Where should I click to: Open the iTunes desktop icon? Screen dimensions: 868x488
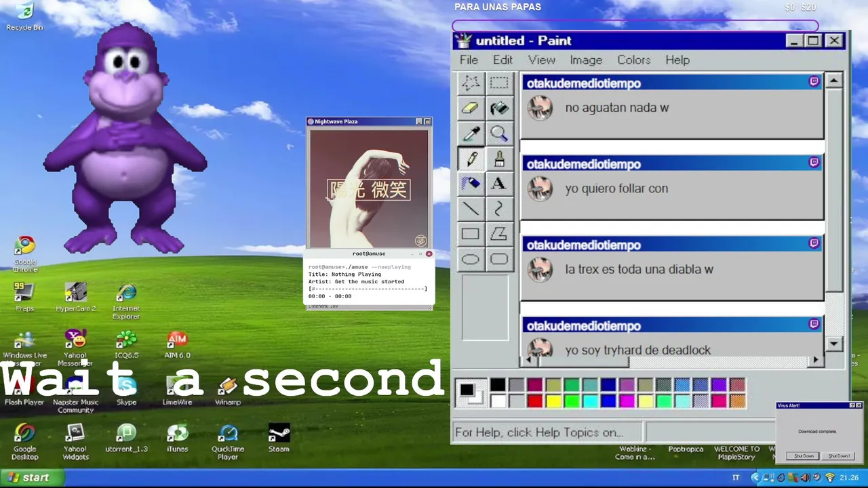(177, 437)
